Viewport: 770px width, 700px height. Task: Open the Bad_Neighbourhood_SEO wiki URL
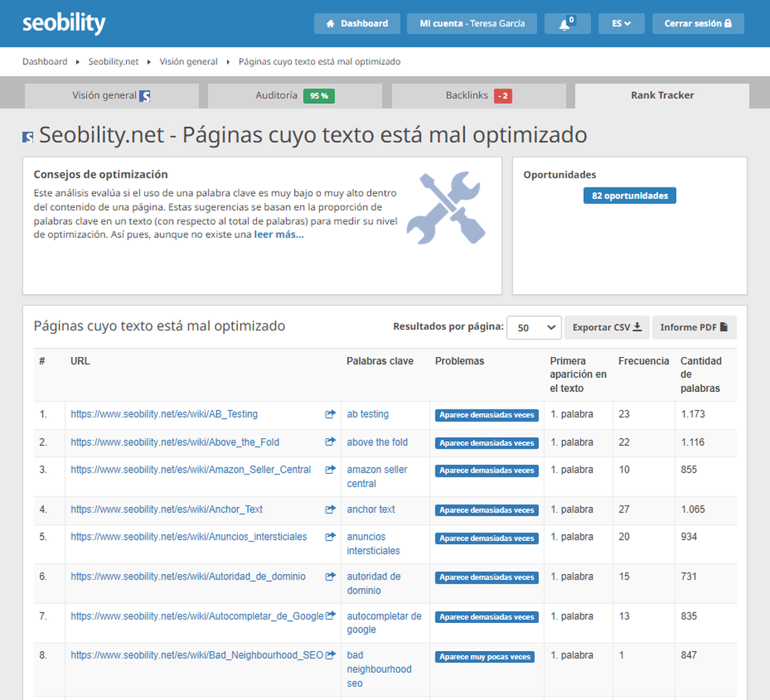click(197, 654)
